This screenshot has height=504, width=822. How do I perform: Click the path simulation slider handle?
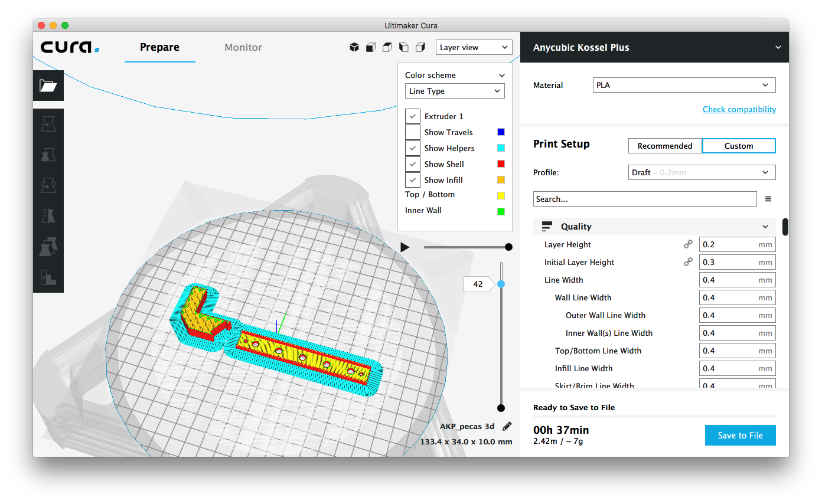pyautogui.click(x=508, y=247)
